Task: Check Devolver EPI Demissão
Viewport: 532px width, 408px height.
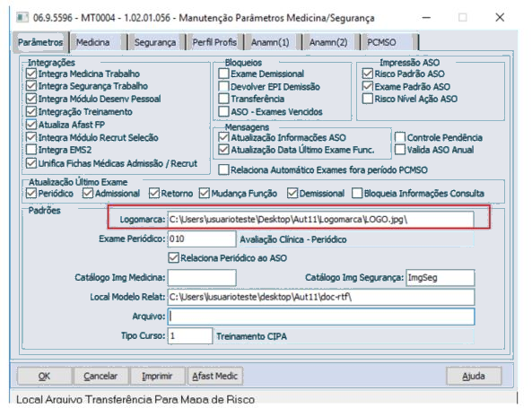Action: (223, 86)
